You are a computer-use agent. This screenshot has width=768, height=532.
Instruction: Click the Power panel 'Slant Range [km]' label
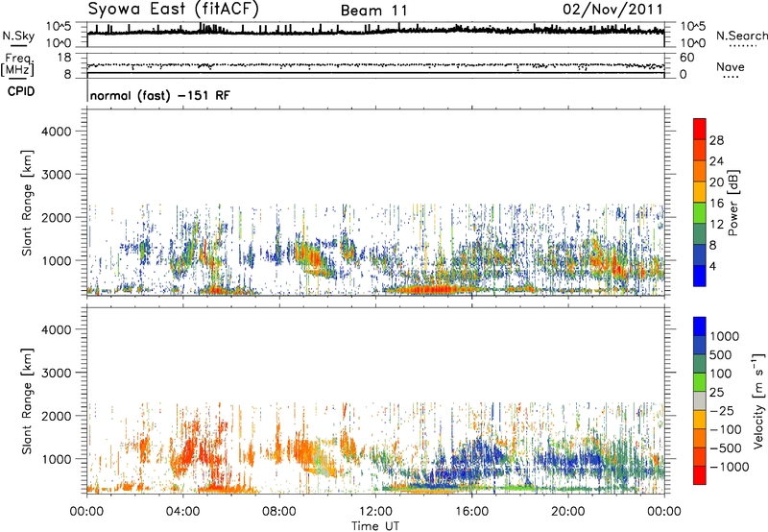click(x=27, y=203)
